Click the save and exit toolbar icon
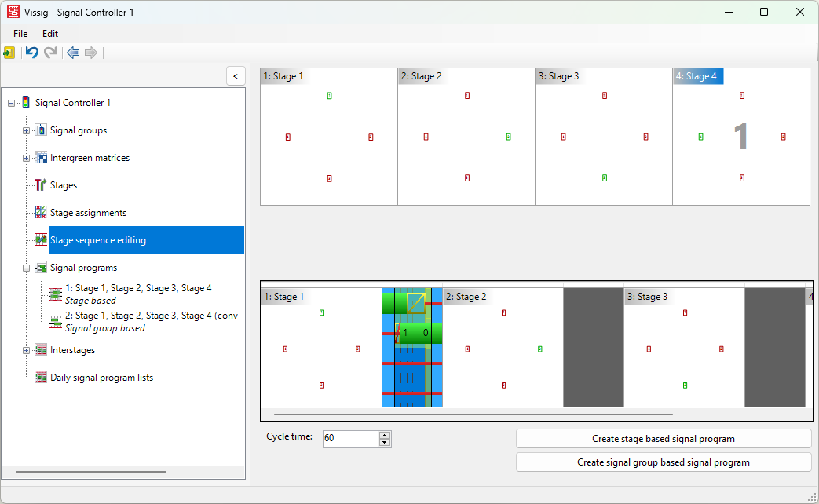Screen dimensions: 819x504 click(9, 53)
